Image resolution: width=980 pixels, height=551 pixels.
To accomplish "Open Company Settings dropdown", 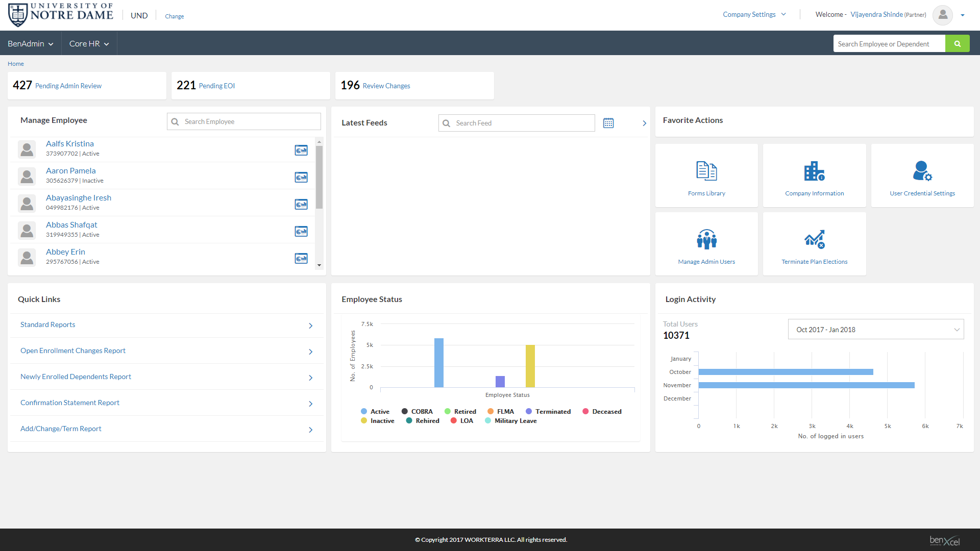I will [x=754, y=15].
